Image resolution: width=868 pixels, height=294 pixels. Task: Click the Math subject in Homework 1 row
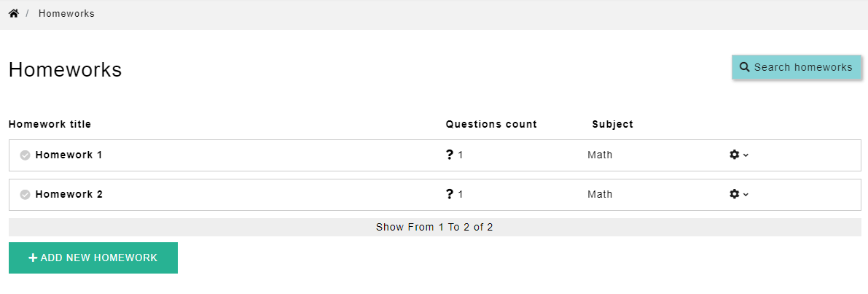coord(600,155)
